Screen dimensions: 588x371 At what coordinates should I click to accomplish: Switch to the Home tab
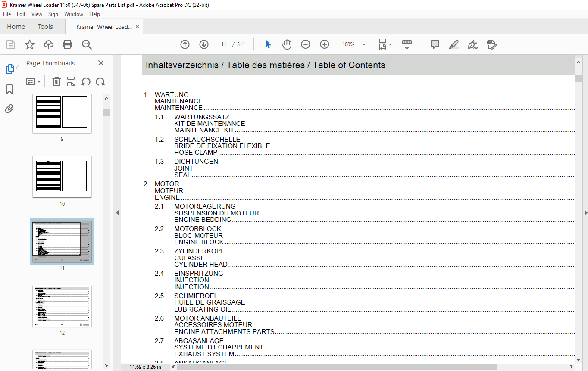[16, 27]
